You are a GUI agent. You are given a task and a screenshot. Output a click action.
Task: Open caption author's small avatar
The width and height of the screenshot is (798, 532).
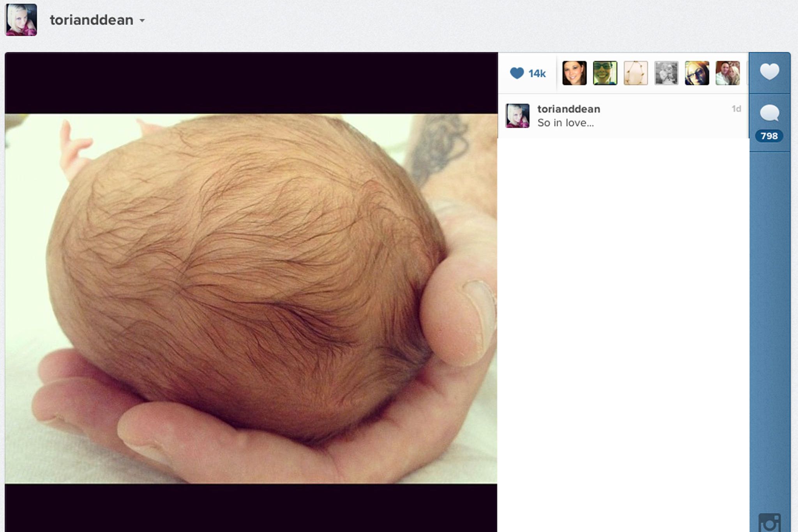[x=517, y=116]
